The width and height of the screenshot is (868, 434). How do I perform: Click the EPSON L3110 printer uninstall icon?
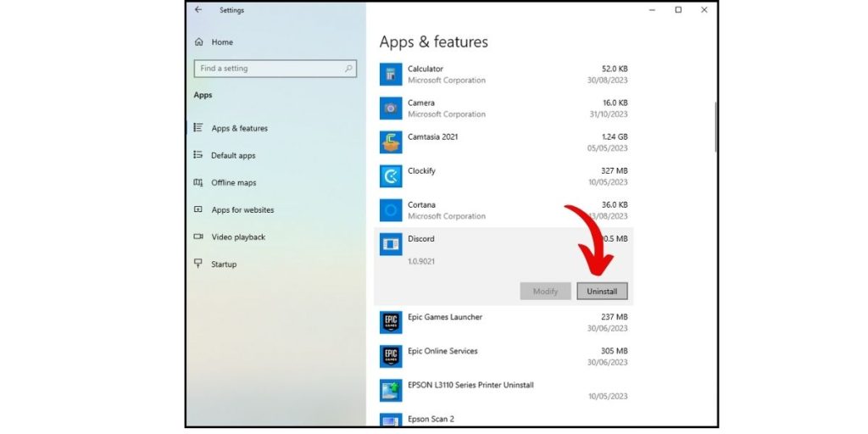(391, 390)
